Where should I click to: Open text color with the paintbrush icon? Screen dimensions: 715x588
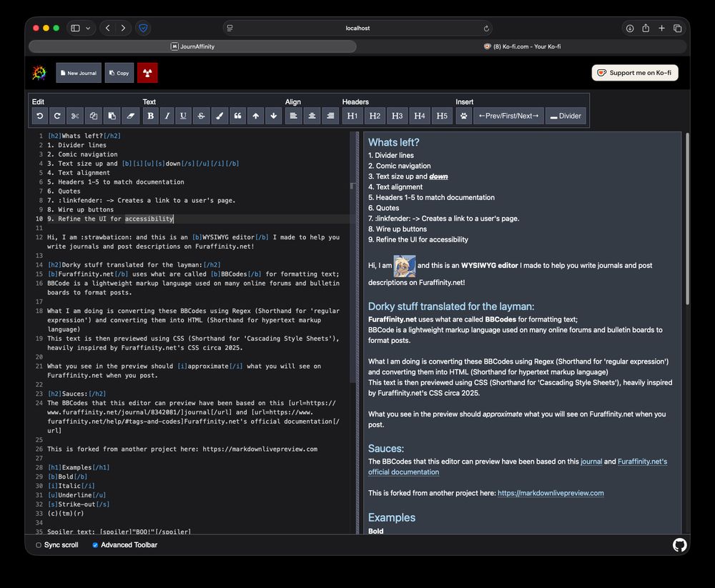coord(220,116)
